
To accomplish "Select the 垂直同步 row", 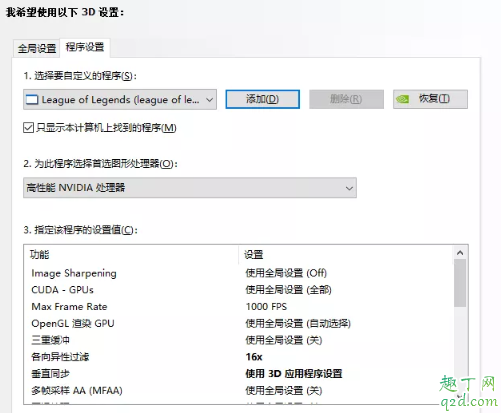I will point(238,374).
